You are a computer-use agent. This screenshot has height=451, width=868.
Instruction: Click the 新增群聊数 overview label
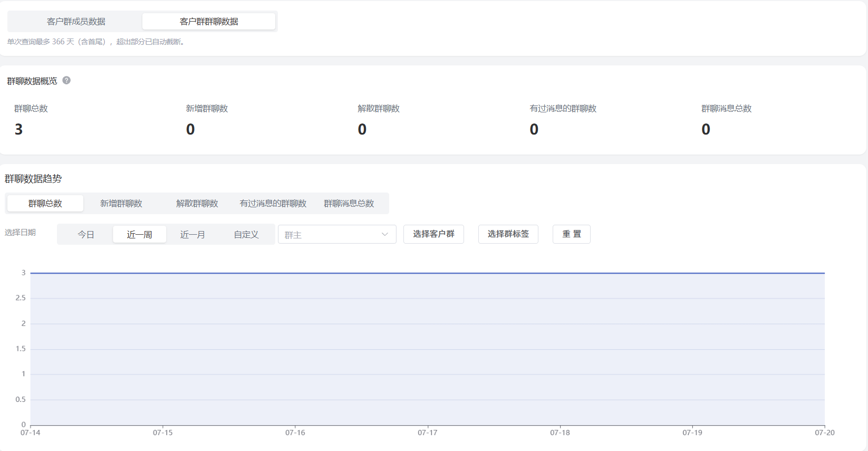pyautogui.click(x=207, y=109)
